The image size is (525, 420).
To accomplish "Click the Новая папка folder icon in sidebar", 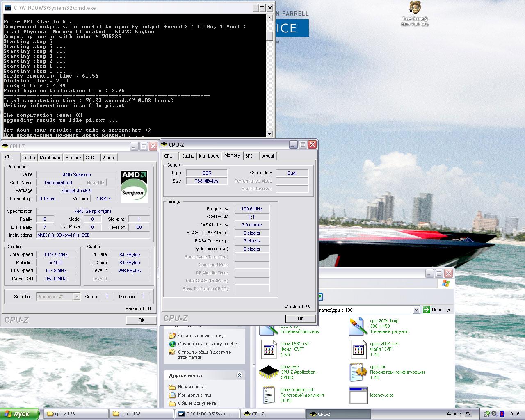I will tap(172, 387).
